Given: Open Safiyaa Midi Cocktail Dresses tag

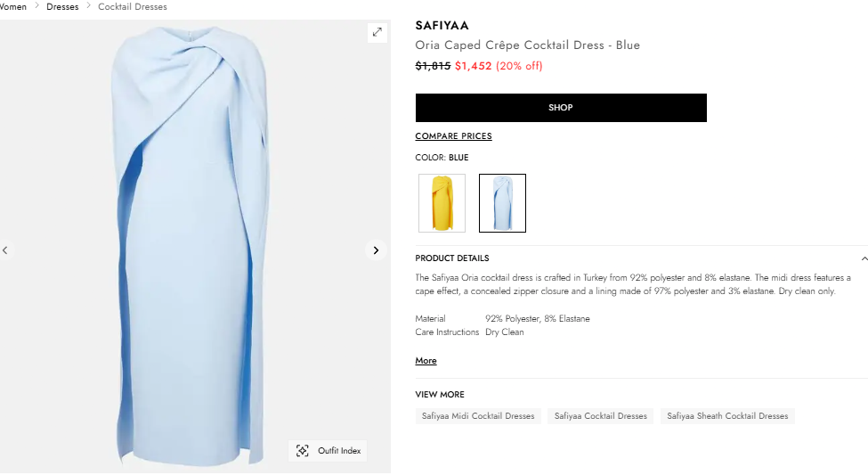Looking at the screenshot, I should point(478,415).
